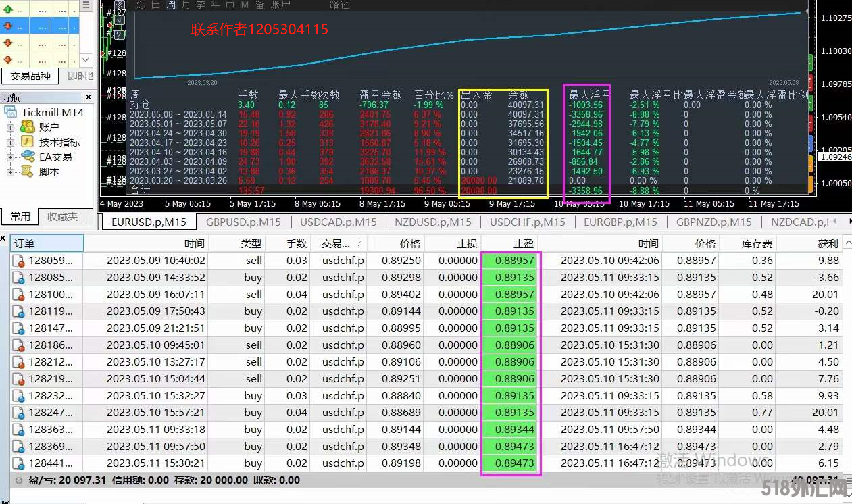This screenshot has height=504, width=852.
Task: Expand the 脚本 tree node
Action: [x=10, y=172]
